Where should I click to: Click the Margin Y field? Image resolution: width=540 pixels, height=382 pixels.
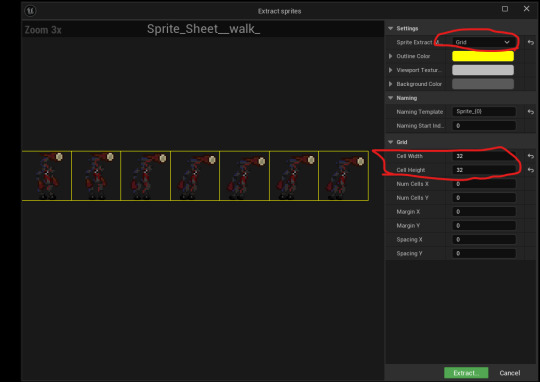point(484,226)
